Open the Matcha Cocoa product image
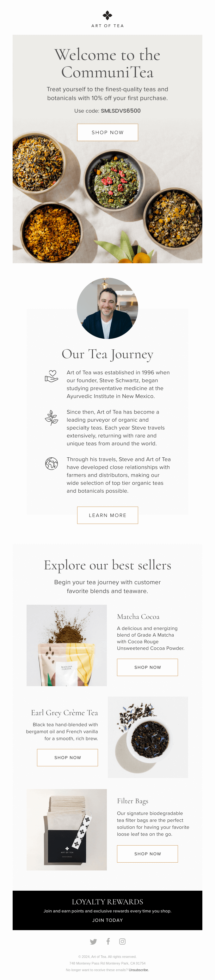215x980 pixels. click(x=67, y=645)
